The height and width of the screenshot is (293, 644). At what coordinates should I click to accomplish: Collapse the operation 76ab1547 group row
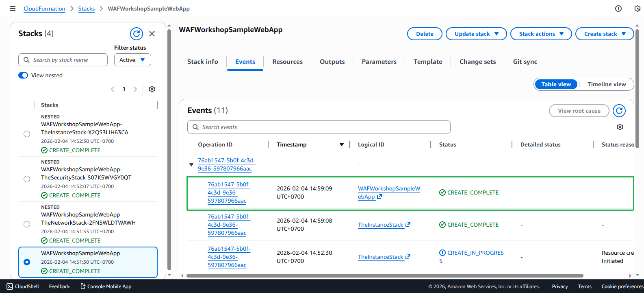pos(191,165)
